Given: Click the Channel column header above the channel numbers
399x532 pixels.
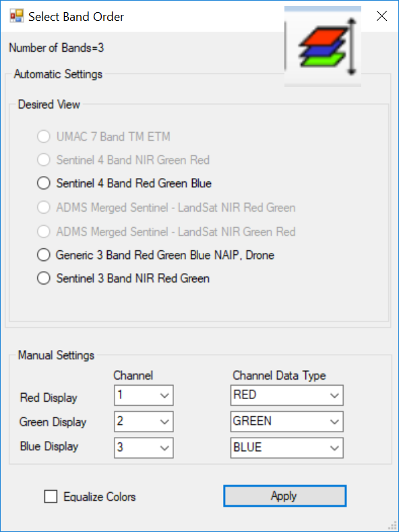Looking at the screenshot, I should pyautogui.click(x=133, y=376).
